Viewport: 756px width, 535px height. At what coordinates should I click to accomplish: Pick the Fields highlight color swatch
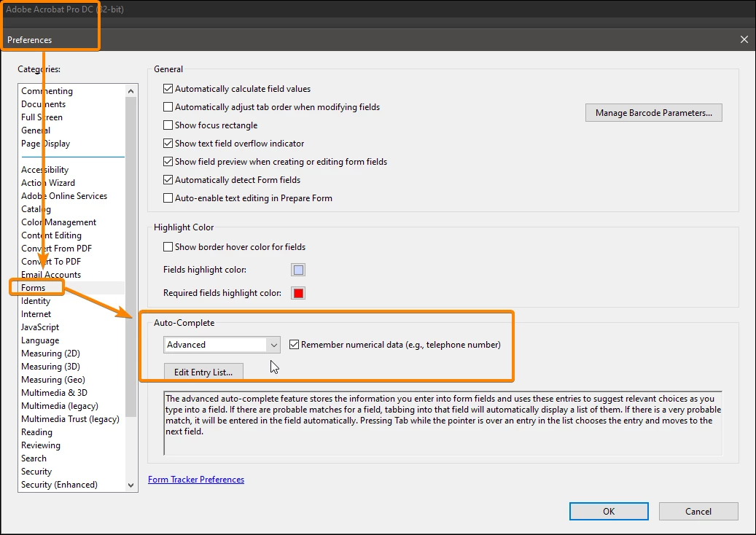298,270
